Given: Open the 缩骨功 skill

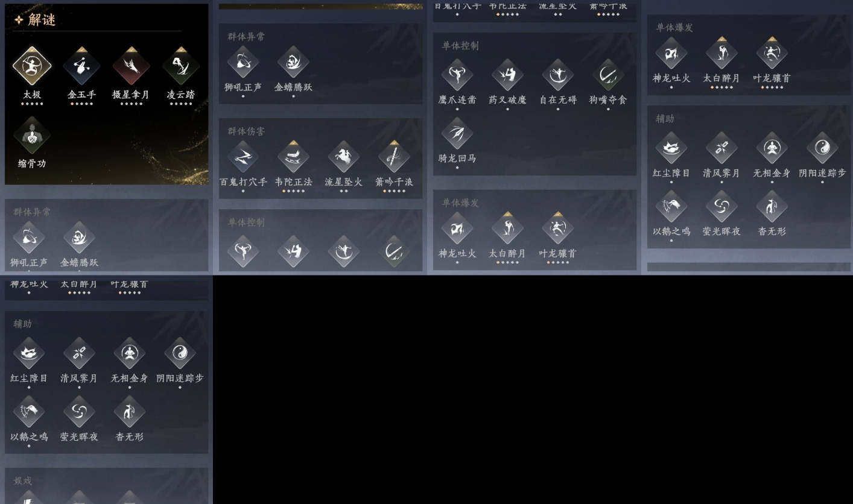Looking at the screenshot, I should (32, 135).
